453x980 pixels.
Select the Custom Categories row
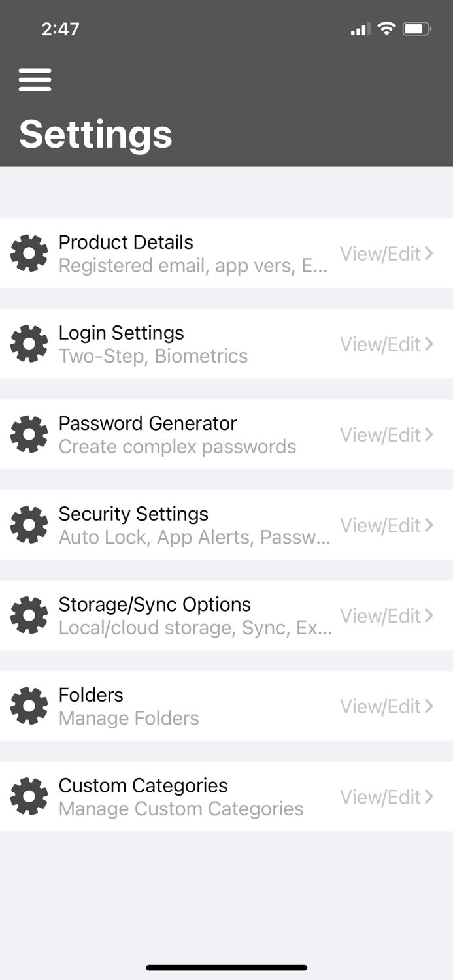click(143, 785)
